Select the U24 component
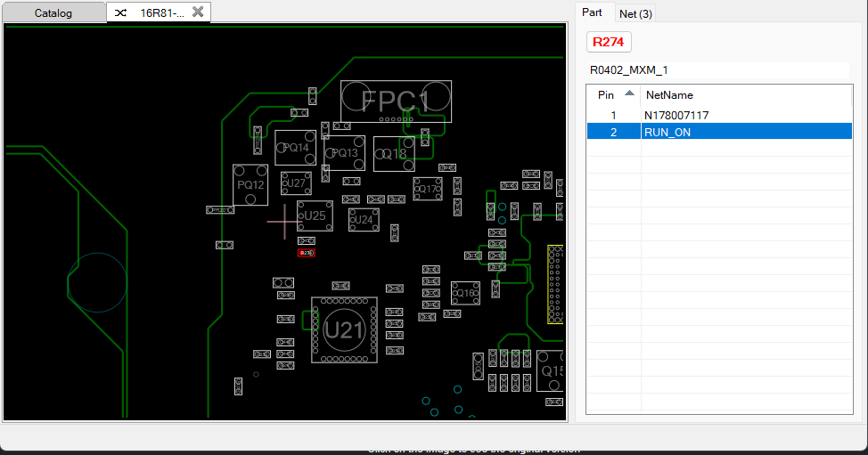This screenshot has height=455, width=868. [x=363, y=219]
